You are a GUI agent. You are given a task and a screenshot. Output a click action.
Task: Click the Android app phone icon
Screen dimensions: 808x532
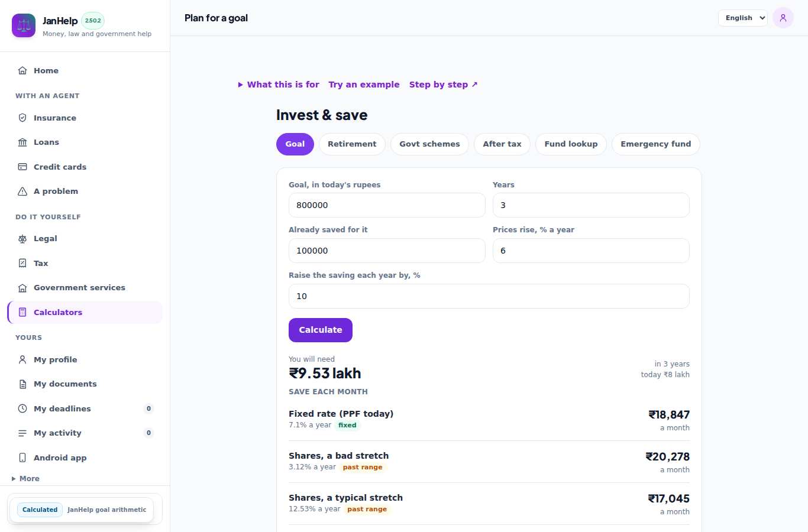[x=22, y=458]
